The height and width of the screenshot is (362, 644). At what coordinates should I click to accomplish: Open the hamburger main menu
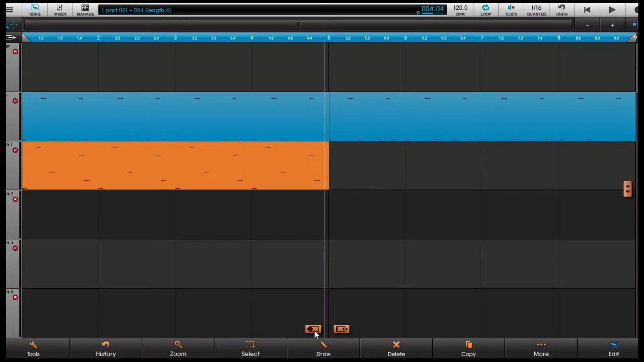(x=10, y=10)
